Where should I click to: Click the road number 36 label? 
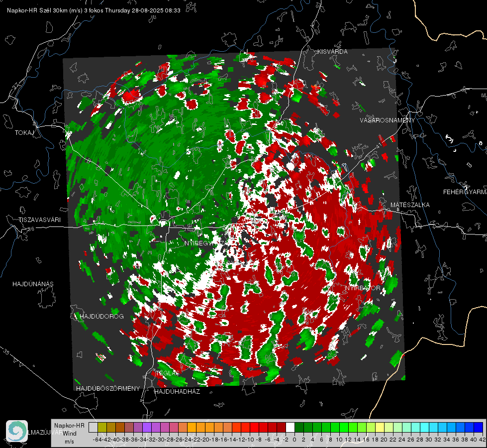point(31,229)
